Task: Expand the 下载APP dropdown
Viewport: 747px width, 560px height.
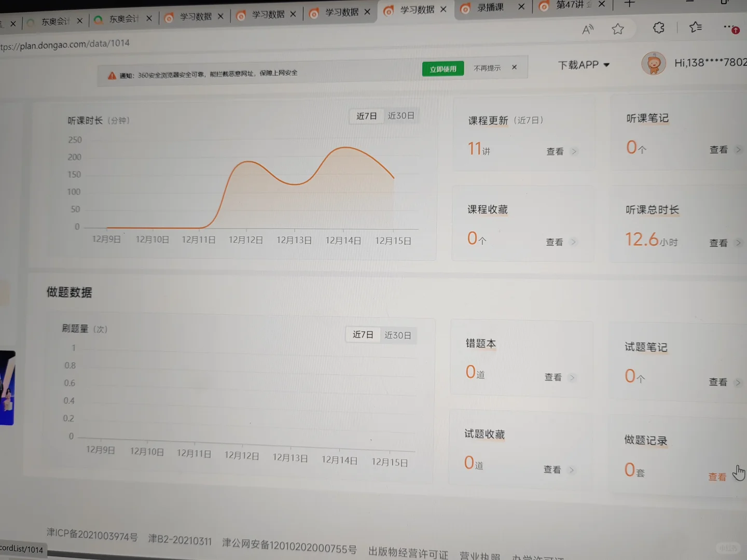Action: click(584, 65)
